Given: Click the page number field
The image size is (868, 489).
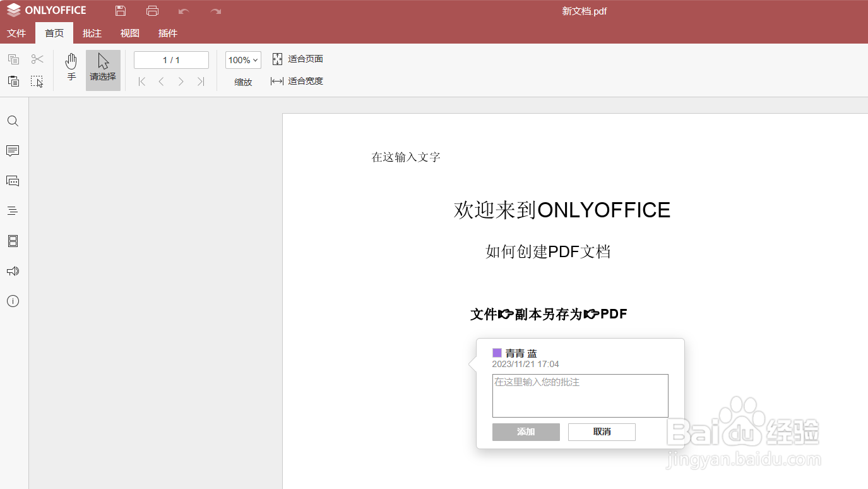Looking at the screenshot, I should pyautogui.click(x=171, y=60).
